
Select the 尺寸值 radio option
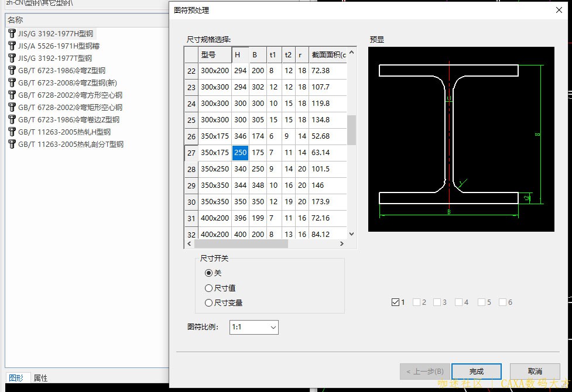[209, 288]
